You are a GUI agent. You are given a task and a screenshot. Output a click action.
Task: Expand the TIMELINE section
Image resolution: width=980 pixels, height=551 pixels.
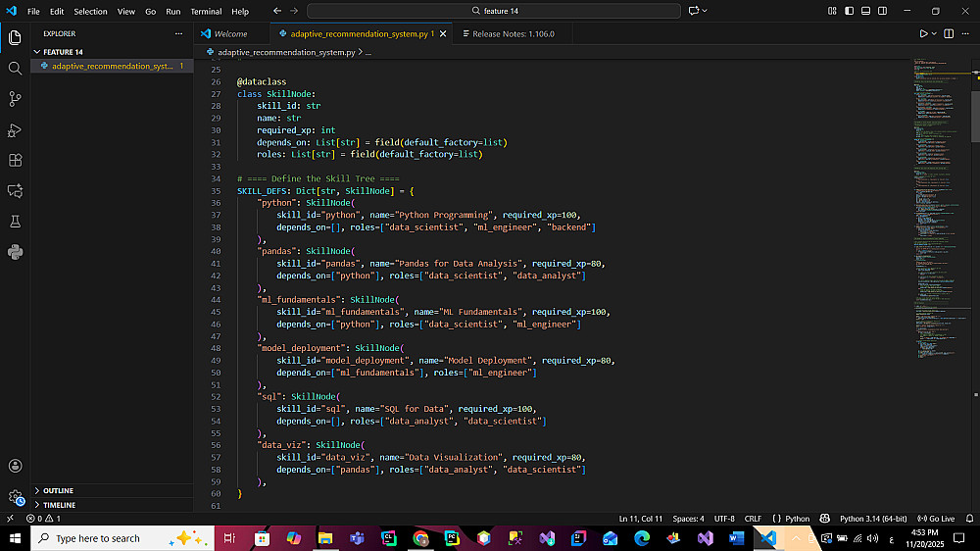[59, 505]
